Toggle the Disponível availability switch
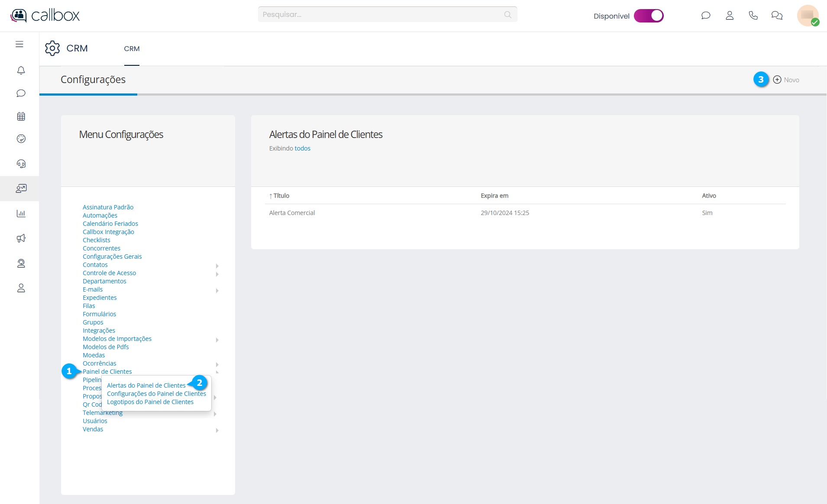This screenshot has height=504, width=827. 648,16
